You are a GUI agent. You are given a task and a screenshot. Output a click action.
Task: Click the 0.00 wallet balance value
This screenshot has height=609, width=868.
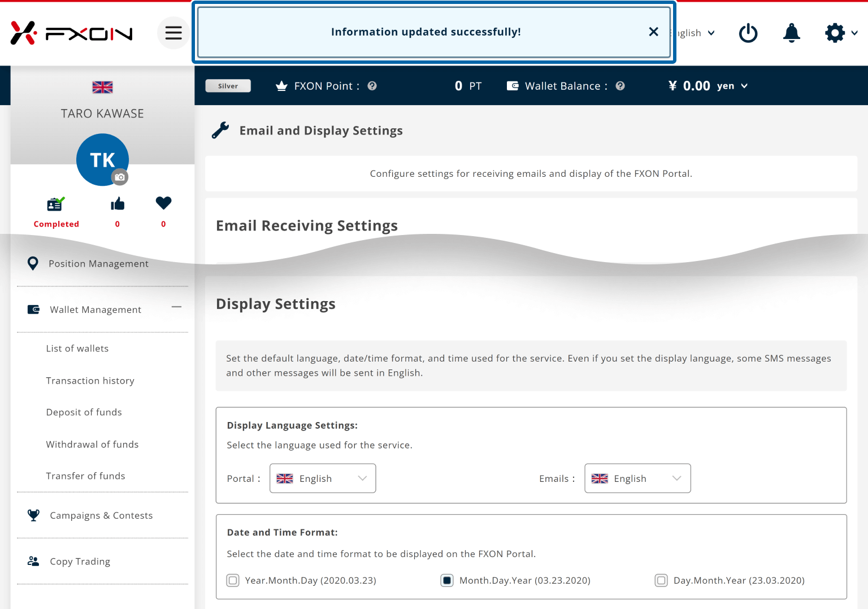click(696, 86)
